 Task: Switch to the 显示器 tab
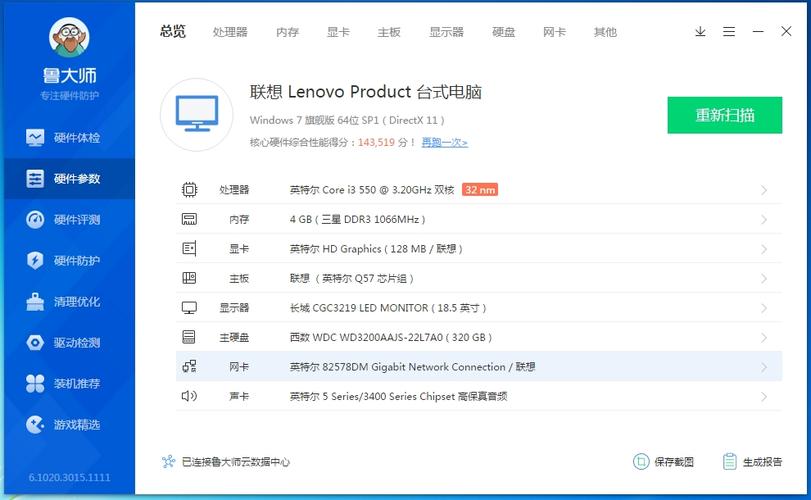pos(446,32)
